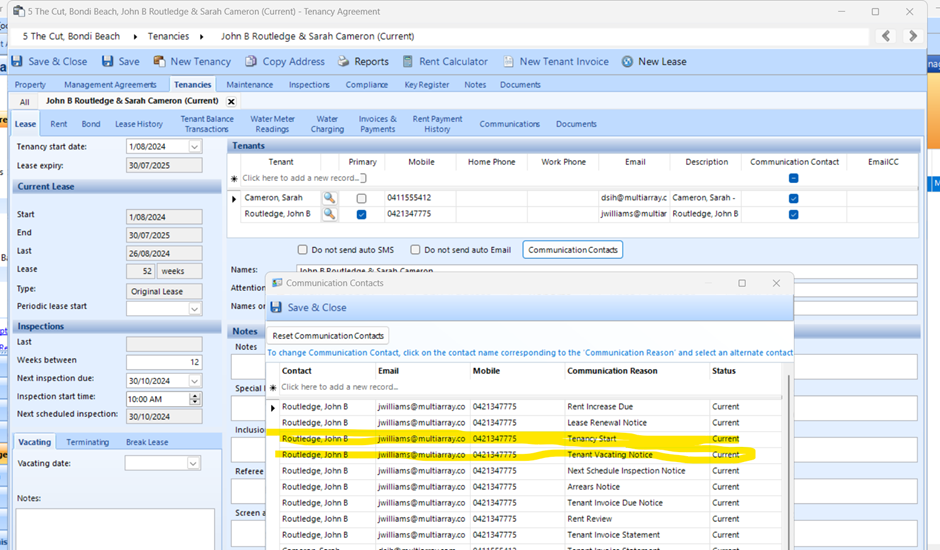The width and height of the screenshot is (940, 550).
Task: Click the navigate back arrow button
Action: point(886,36)
